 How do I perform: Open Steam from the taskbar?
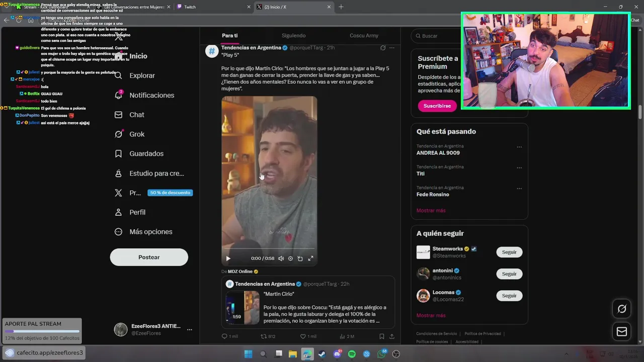tap(322, 354)
